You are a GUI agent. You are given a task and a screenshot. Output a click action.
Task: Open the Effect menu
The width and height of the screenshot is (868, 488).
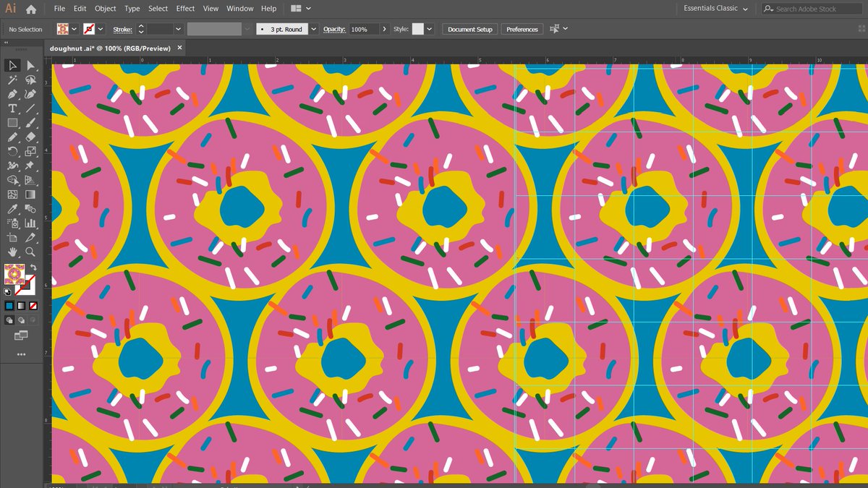pyautogui.click(x=185, y=9)
